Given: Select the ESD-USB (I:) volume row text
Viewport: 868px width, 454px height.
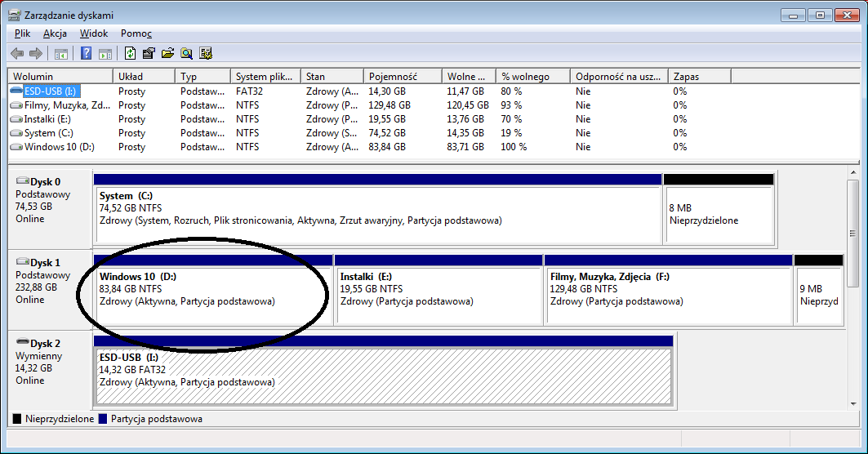Looking at the screenshot, I should 51,91.
